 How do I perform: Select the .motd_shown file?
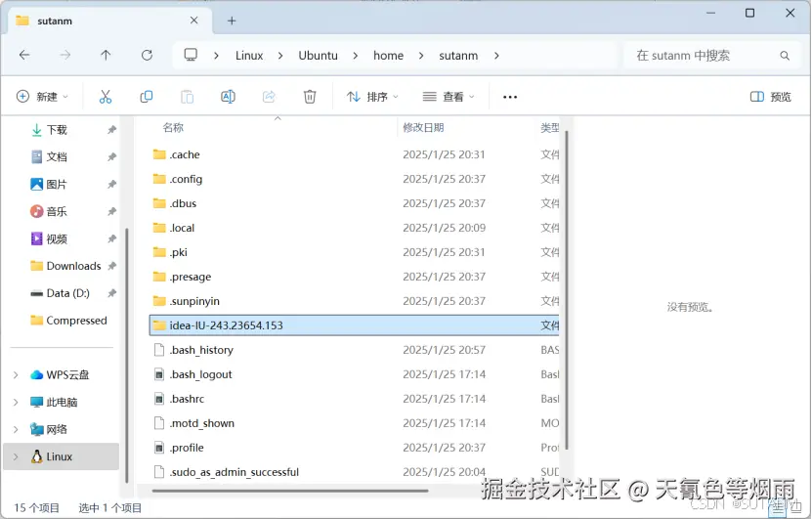355,423
